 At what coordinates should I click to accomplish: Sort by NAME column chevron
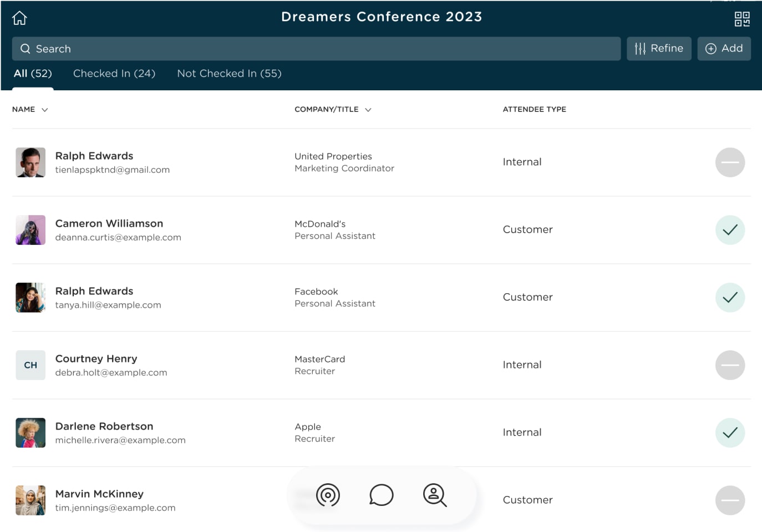45,110
